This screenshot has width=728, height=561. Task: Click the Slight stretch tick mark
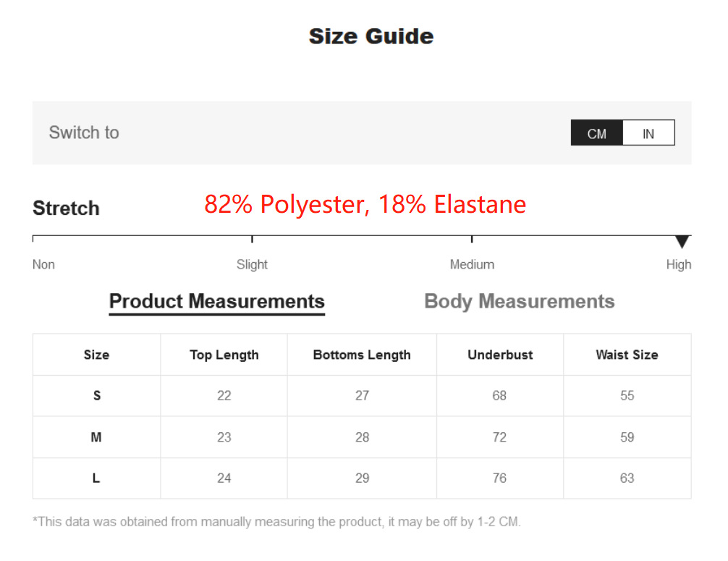252,239
